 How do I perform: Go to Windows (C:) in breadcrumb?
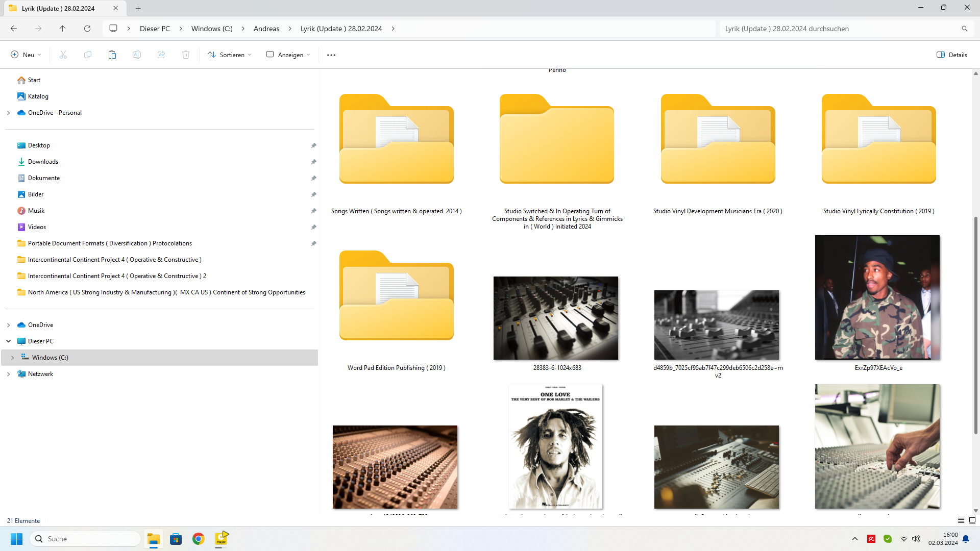(212, 29)
